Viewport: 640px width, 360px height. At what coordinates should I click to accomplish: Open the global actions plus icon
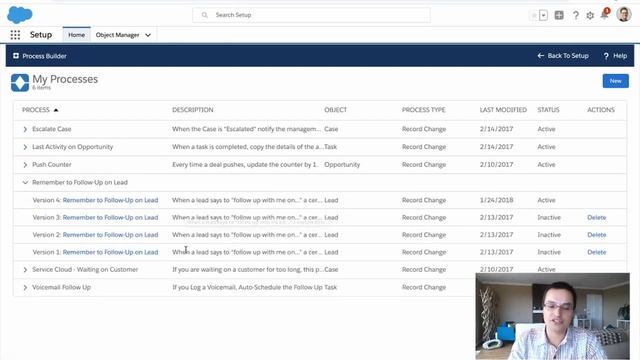(559, 15)
